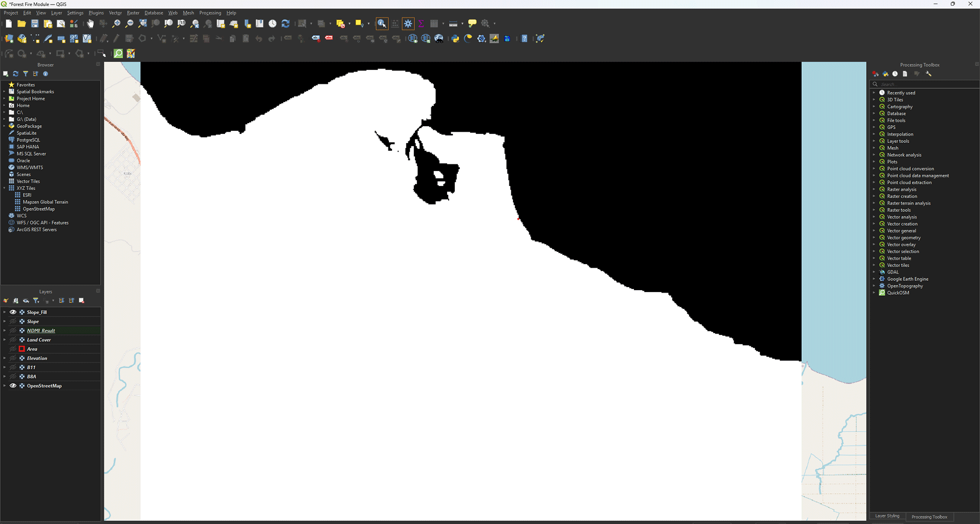The height and width of the screenshot is (524, 980).
Task: Expand the Elevation layer legend
Action: coord(5,358)
